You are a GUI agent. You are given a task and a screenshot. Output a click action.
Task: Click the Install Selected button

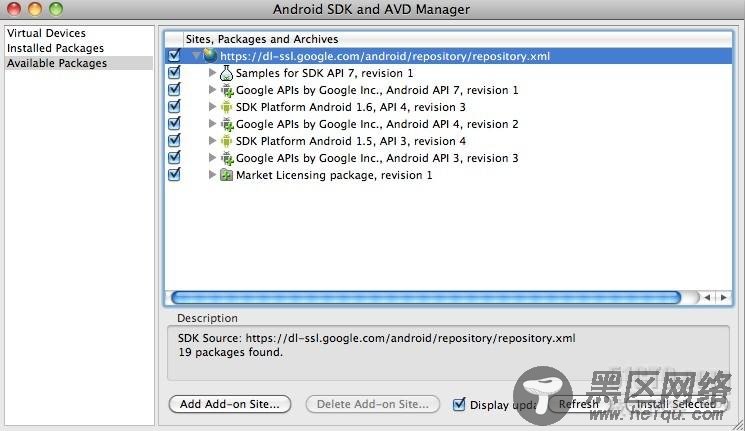pyautogui.click(x=676, y=404)
